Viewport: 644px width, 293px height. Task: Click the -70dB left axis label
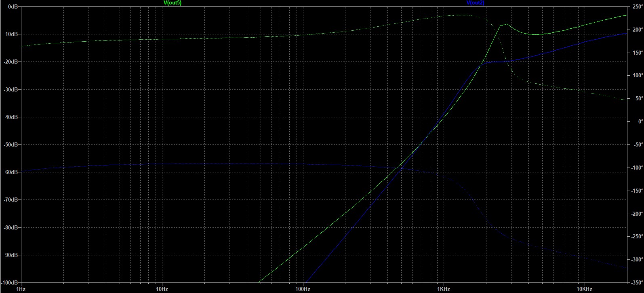coord(11,200)
